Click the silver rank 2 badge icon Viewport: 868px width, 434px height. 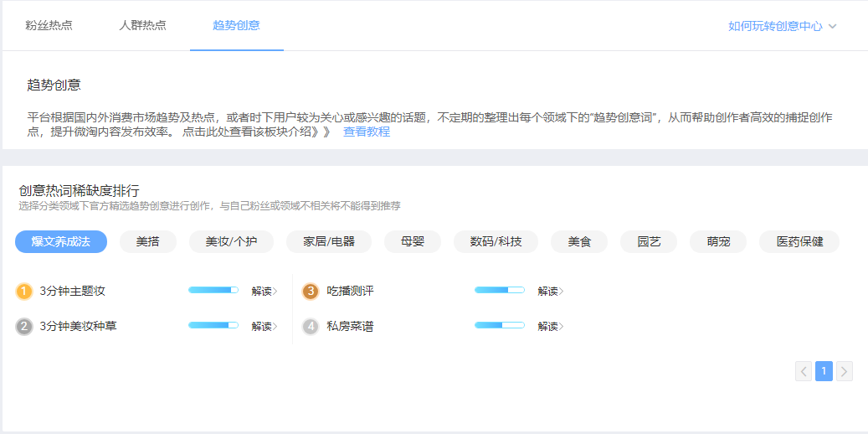[x=24, y=327]
